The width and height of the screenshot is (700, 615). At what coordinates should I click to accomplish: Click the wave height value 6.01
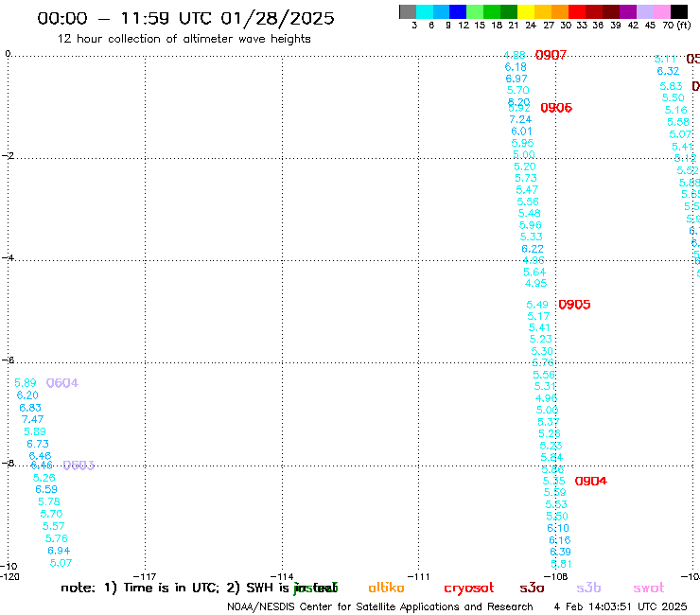tap(521, 132)
